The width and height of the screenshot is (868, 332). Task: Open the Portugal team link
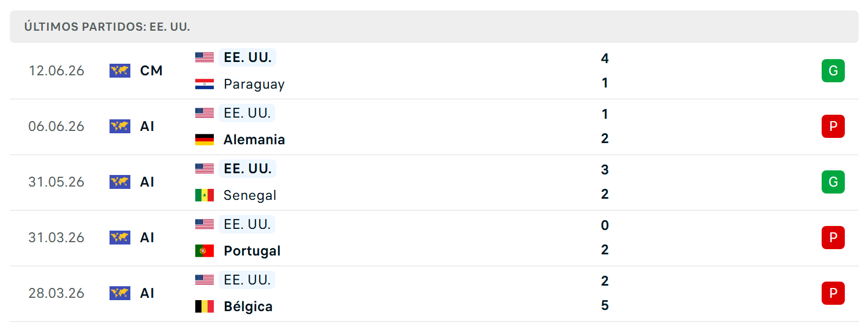click(252, 251)
